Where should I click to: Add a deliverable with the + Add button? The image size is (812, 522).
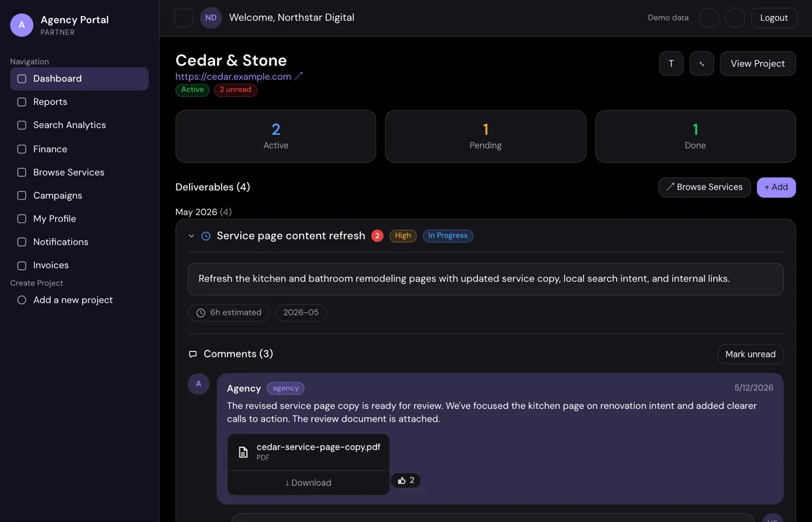[x=776, y=187]
